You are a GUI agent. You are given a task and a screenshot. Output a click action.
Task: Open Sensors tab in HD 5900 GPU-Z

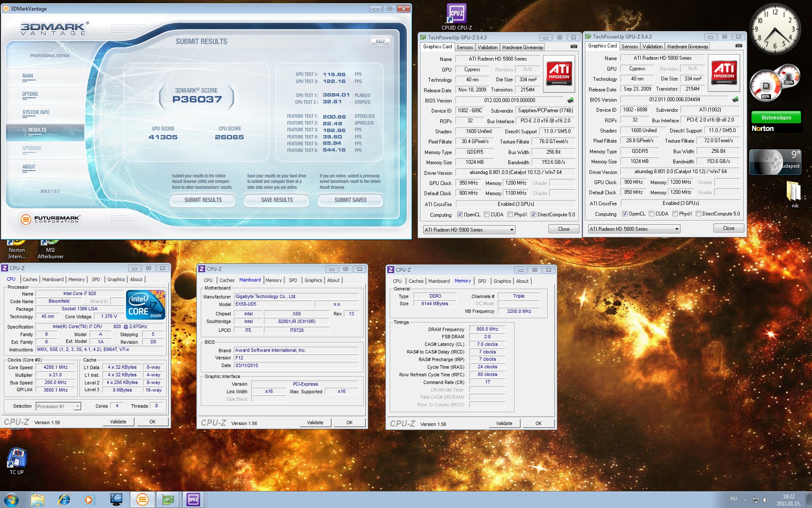464,47
